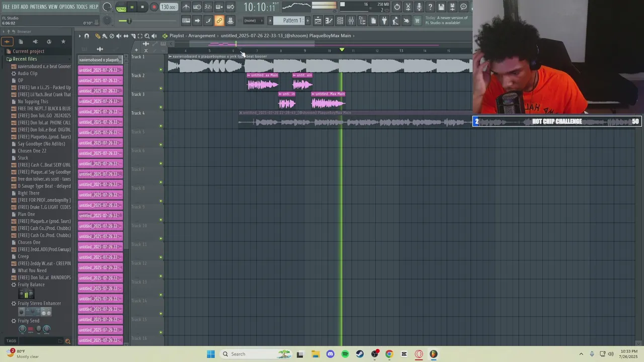Viewport: 644px width, 362px height.
Task: Switch Song/Pattern mode toggle
Action: click(121, 8)
